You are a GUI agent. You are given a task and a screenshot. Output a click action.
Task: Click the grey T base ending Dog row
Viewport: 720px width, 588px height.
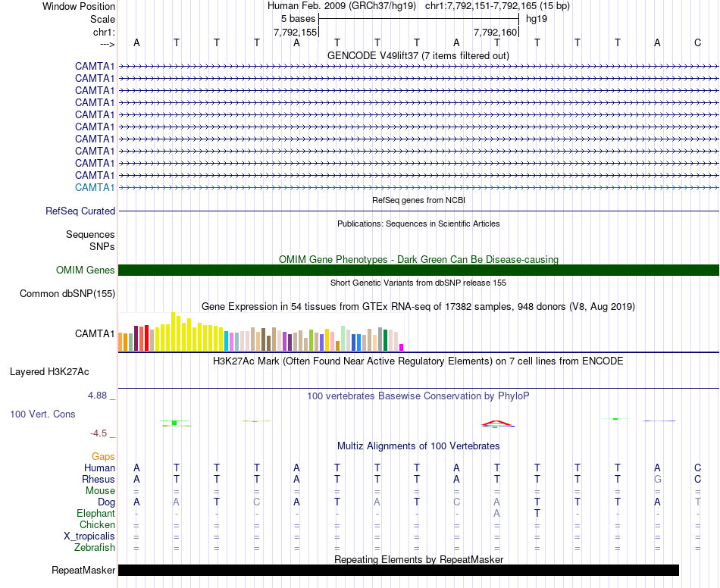[x=697, y=502]
